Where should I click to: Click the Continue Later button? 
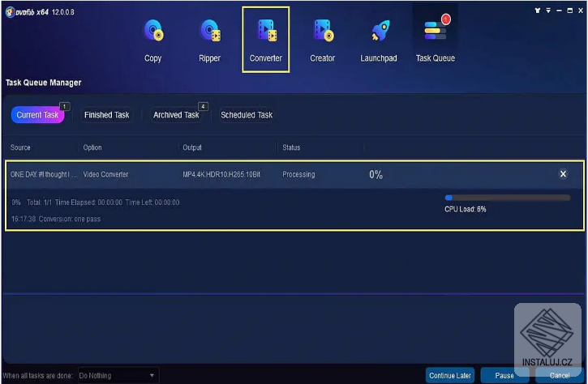coord(449,375)
